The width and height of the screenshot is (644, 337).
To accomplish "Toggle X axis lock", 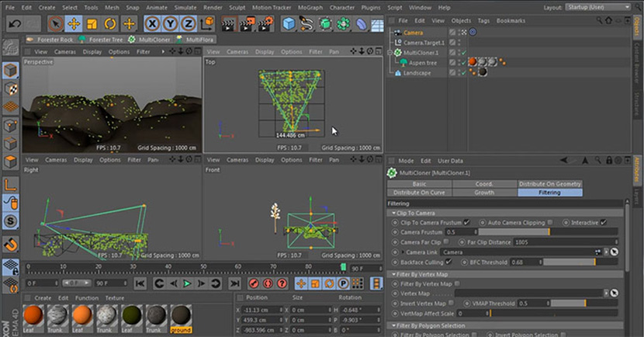I will tap(152, 24).
